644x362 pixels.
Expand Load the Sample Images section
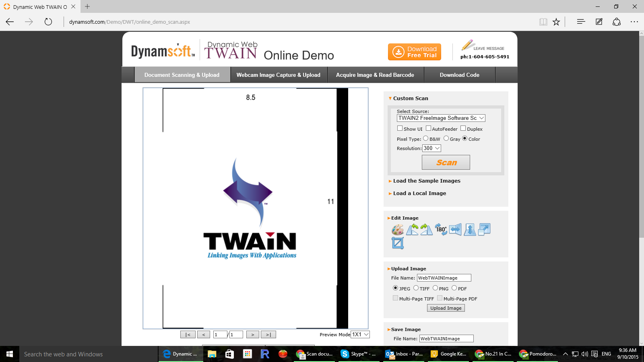(427, 181)
